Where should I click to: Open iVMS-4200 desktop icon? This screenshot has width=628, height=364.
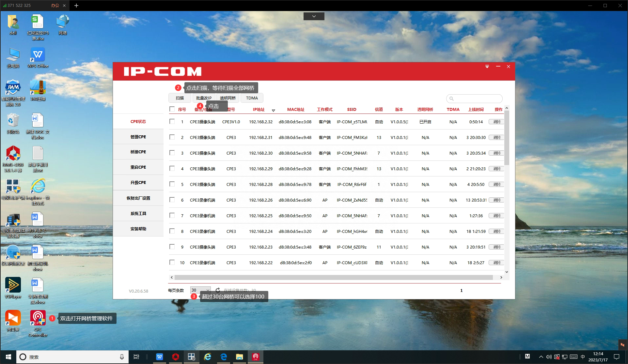[x=13, y=154]
